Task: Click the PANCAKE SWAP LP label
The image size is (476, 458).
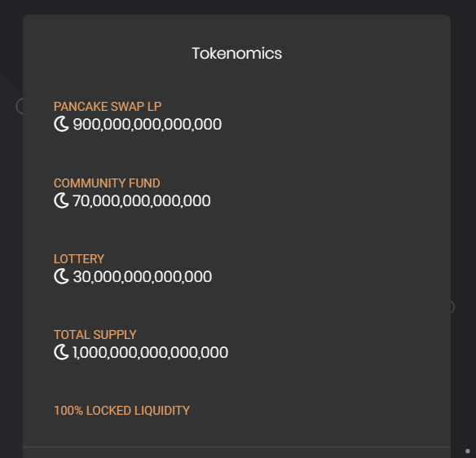Action: tap(108, 107)
